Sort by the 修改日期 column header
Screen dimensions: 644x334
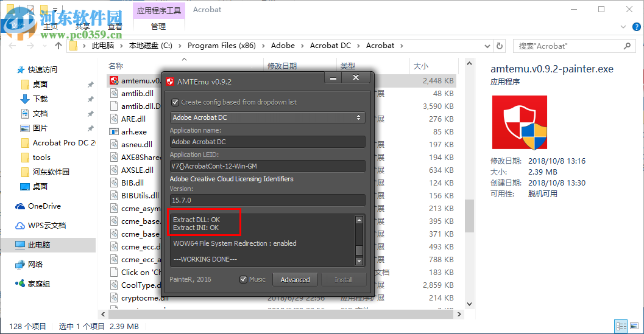pos(282,66)
